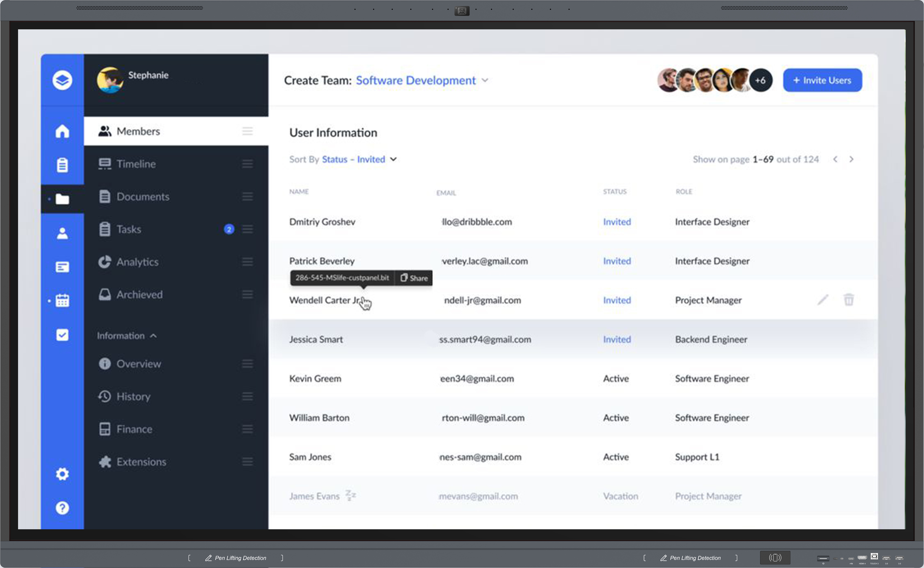Edit Wendell Carter Jr. with the pencil icon
Image resolution: width=924 pixels, height=568 pixels.
[823, 300]
